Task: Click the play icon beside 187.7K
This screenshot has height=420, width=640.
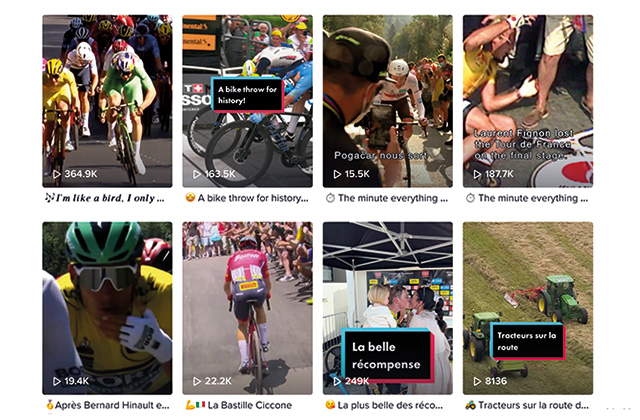Action: 477,174
